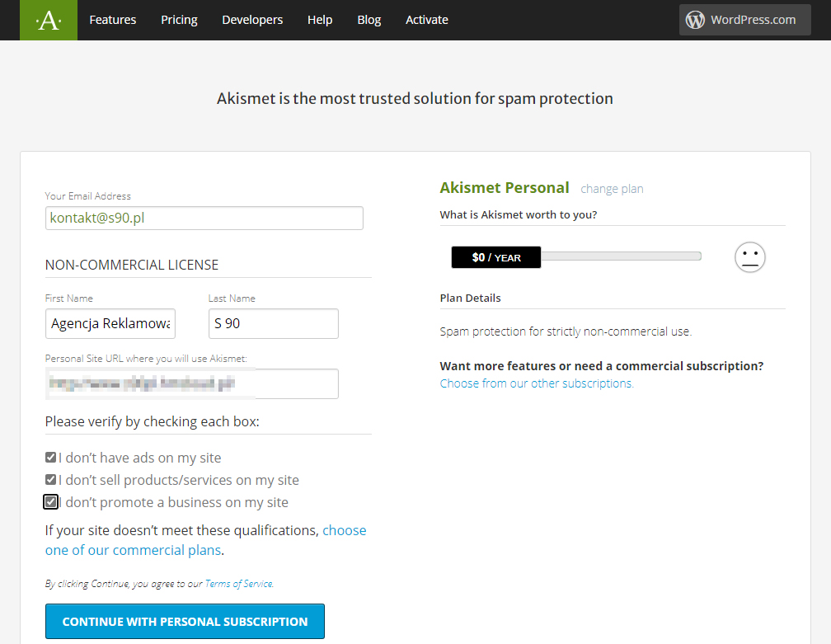Viewport: 831px width, 644px height.
Task: Click the "change plan" link
Action: tap(612, 189)
